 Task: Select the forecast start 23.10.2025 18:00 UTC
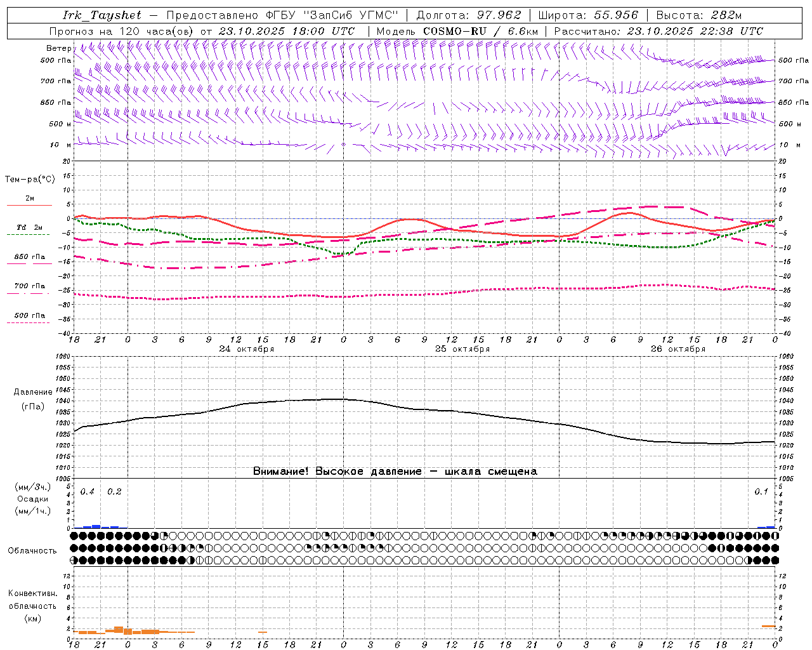(x=287, y=31)
